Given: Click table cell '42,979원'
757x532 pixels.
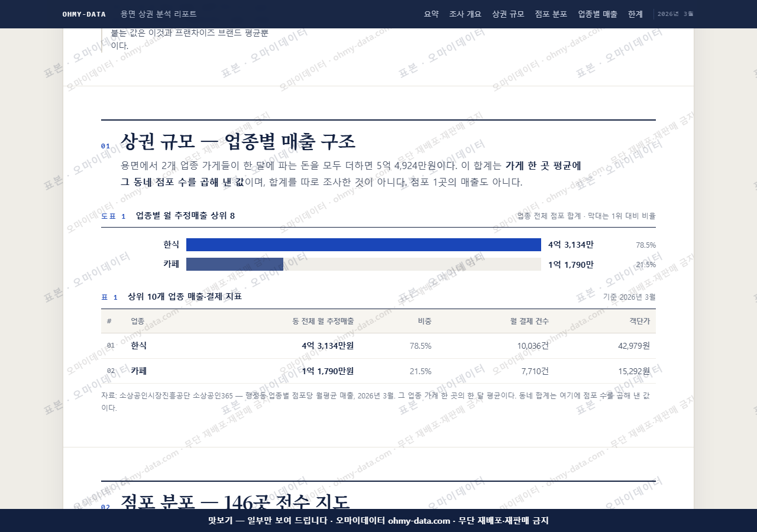Looking at the screenshot, I should 634,346.
